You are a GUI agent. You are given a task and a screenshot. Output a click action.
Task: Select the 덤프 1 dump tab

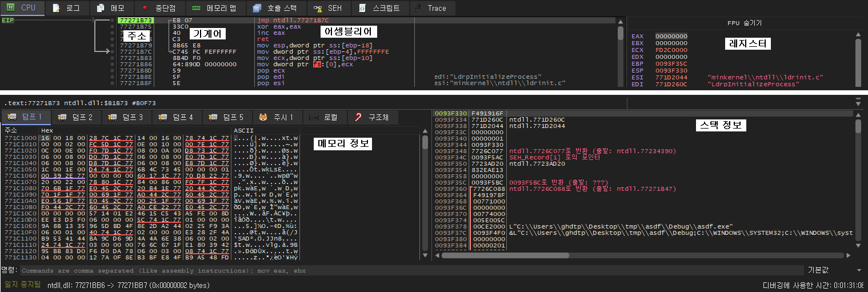(25, 117)
